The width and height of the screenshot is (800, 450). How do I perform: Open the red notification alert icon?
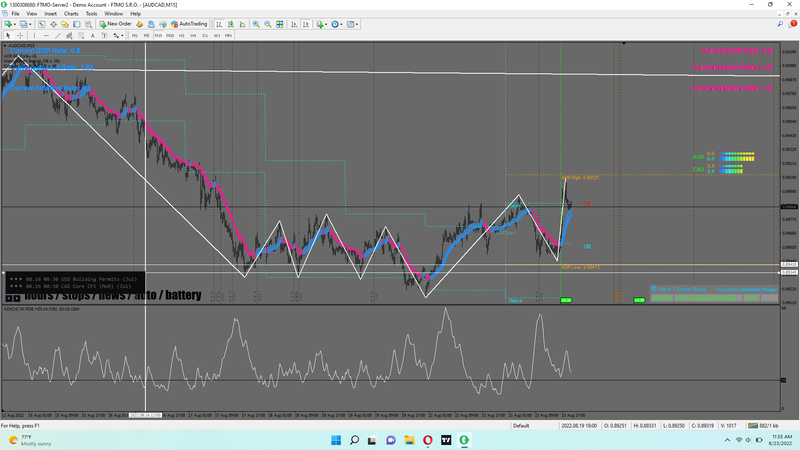[x=793, y=24]
